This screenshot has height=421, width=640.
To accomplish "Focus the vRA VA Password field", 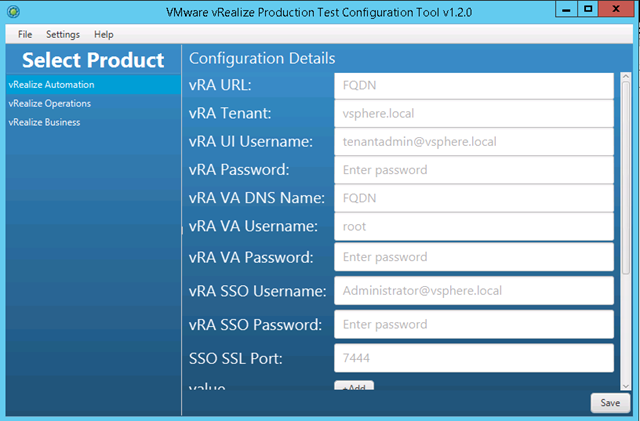I will point(473,258).
